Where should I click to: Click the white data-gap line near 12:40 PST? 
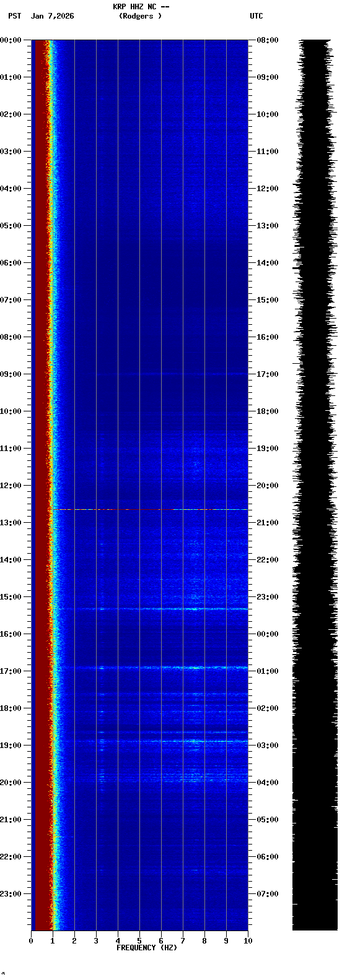pyautogui.click(x=153, y=509)
